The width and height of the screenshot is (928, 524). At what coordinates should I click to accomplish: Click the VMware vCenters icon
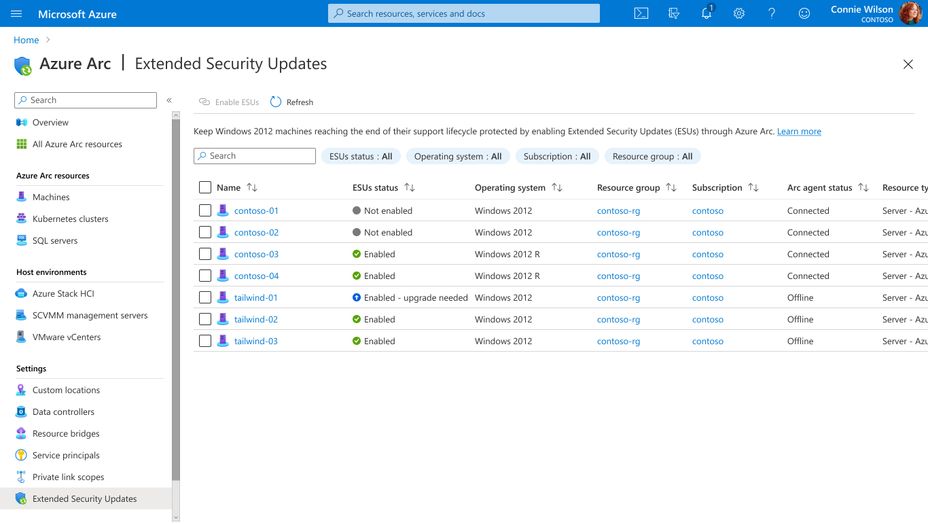pyautogui.click(x=21, y=337)
